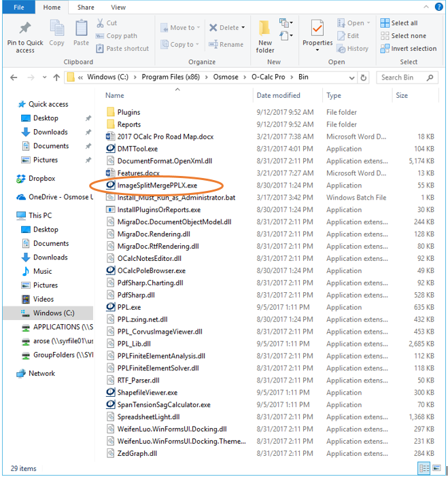The image size is (448, 479).
Task: Open the Network node
Action: [36, 373]
